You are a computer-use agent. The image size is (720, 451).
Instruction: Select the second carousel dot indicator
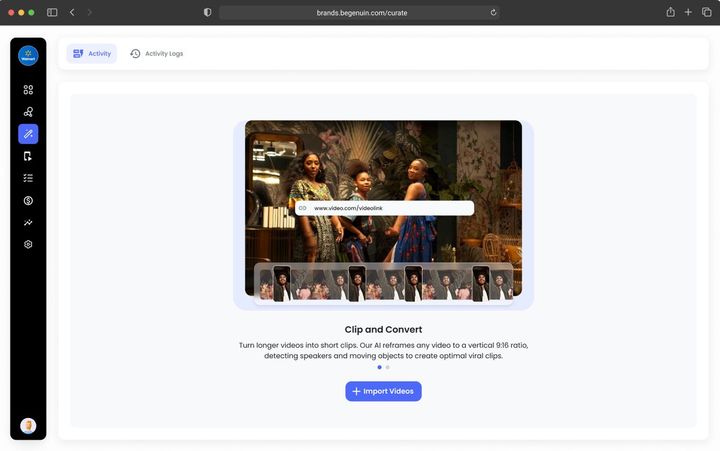pyautogui.click(x=388, y=367)
